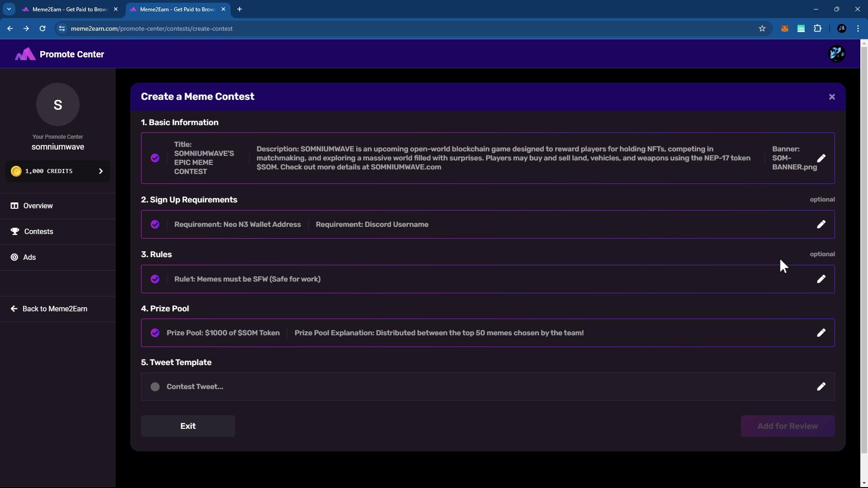
Task: Toggle the Rules completed checkmark
Action: [x=155, y=279]
